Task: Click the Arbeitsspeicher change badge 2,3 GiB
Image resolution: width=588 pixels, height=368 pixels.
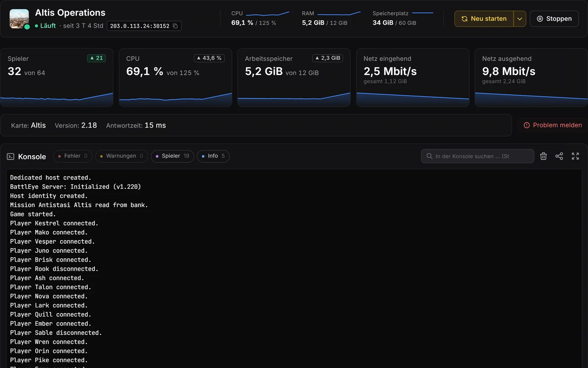Action: 327,58
